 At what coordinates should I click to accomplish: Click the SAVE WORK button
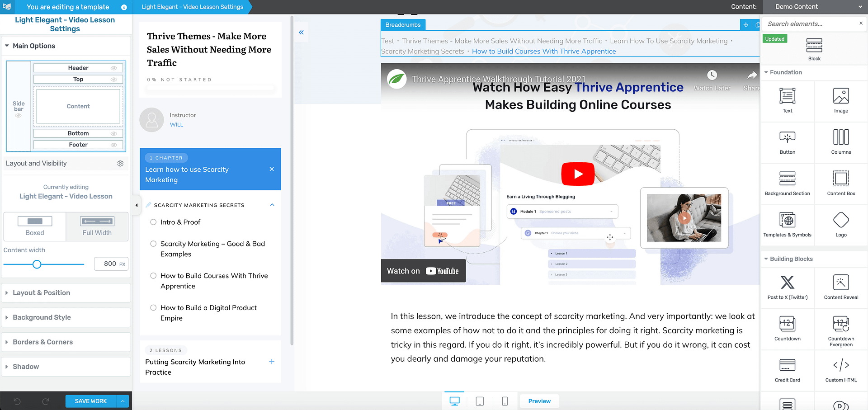click(90, 401)
